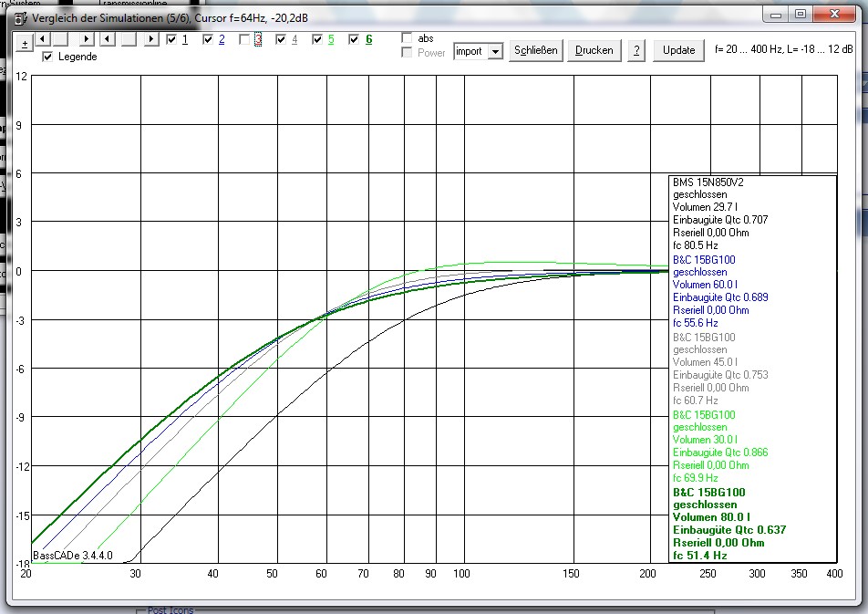Image resolution: width=868 pixels, height=614 pixels.
Task: Click the plus/minus zoom button
Action: coord(25,44)
